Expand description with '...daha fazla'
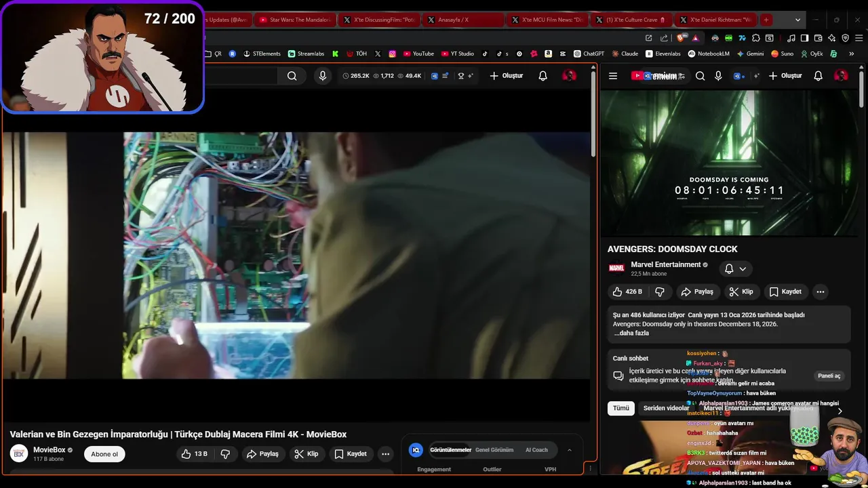Viewport: 868px width, 488px height. [631, 333]
